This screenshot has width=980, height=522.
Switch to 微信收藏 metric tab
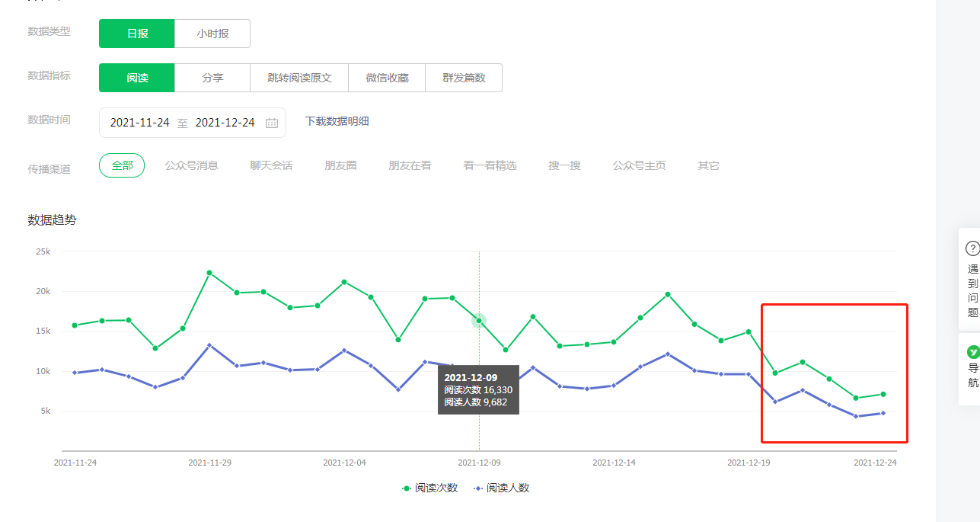(x=387, y=78)
